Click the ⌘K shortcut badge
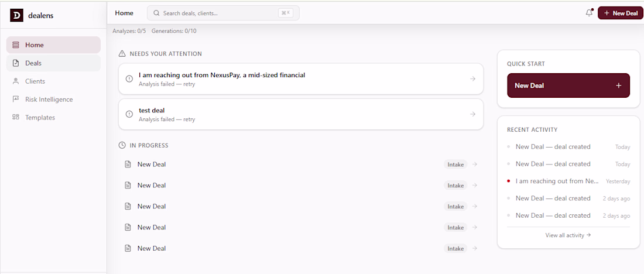Screen dimensions: 644x274 point(286,13)
